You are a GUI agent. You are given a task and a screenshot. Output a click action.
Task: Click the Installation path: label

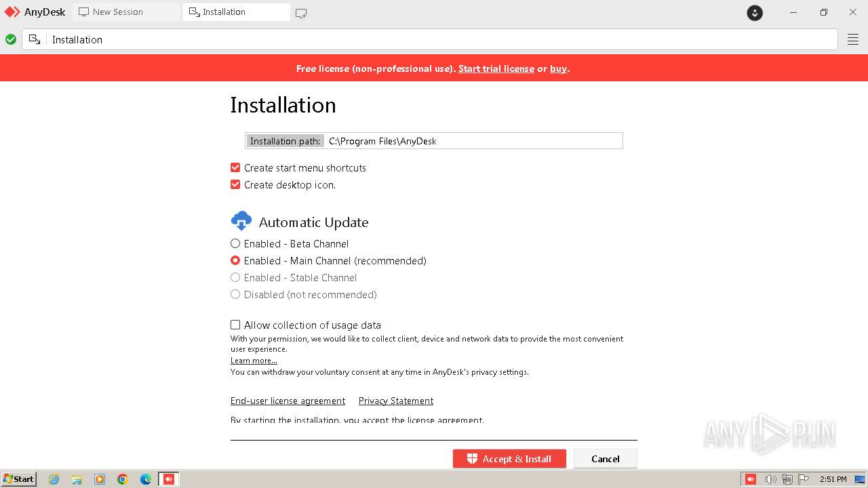(x=285, y=141)
